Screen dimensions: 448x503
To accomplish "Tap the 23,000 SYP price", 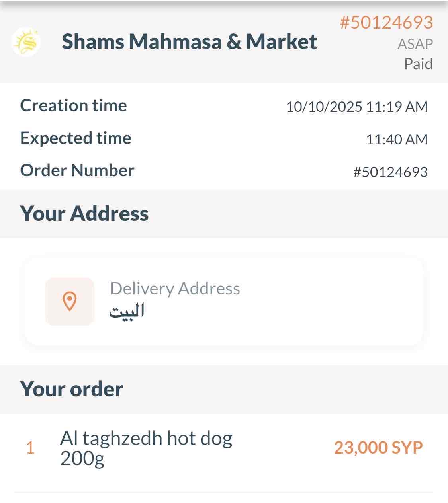I will 378,448.
